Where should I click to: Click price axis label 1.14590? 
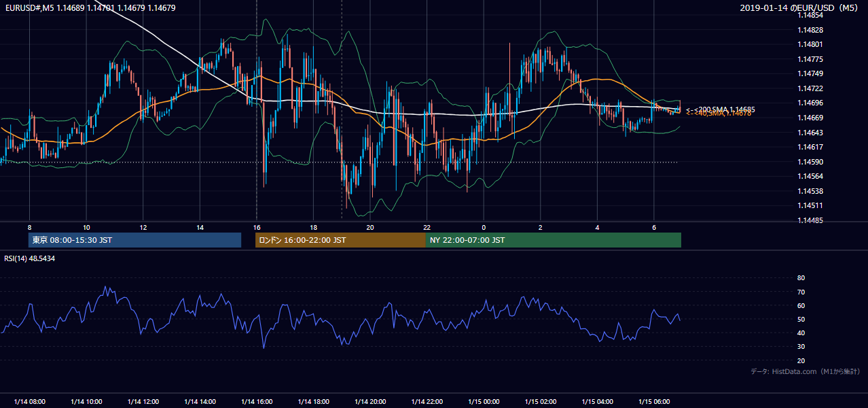811,162
